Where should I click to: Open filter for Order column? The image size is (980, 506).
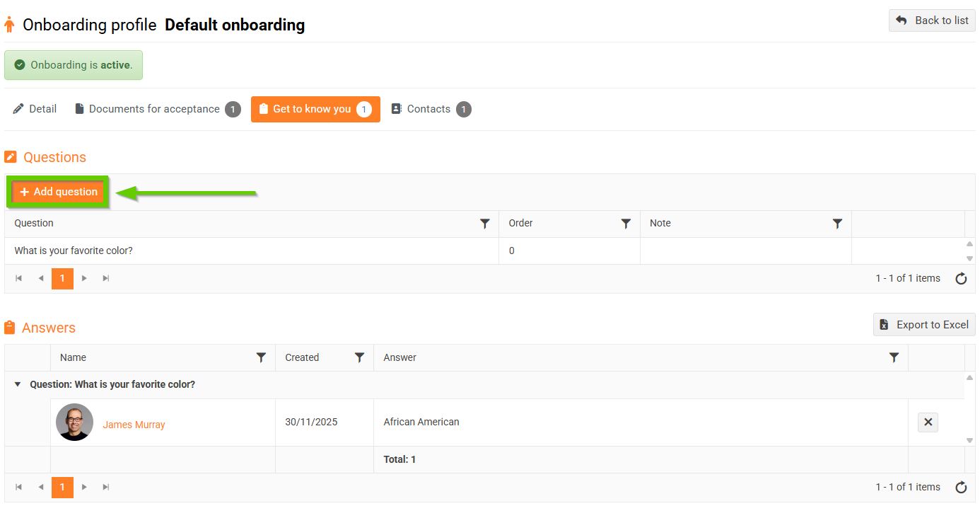(x=626, y=224)
